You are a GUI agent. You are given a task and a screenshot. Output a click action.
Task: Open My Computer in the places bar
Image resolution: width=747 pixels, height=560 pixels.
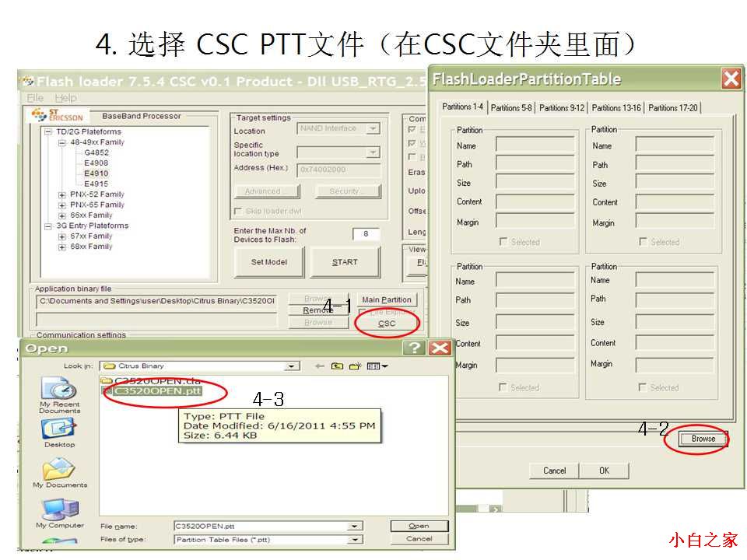(x=60, y=513)
